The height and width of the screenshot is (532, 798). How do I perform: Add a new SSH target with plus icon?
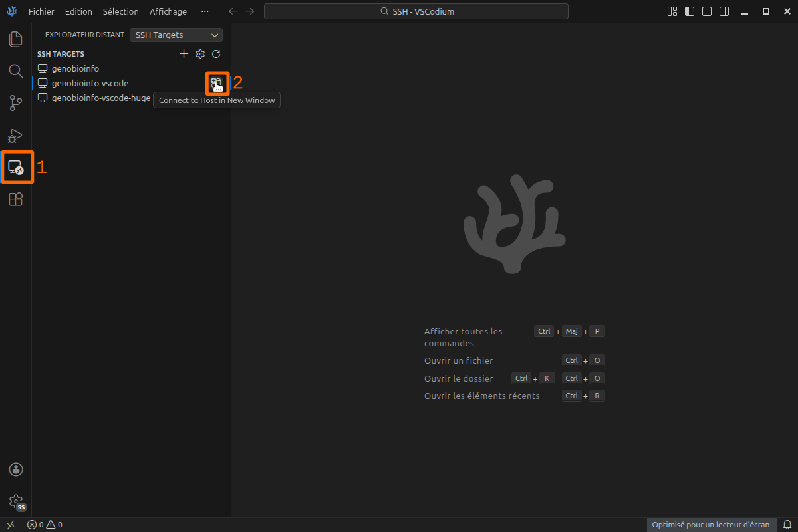[184, 54]
